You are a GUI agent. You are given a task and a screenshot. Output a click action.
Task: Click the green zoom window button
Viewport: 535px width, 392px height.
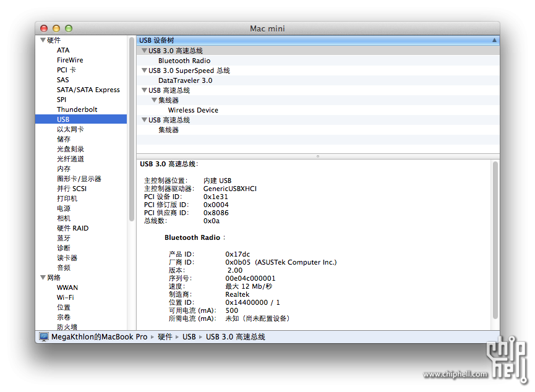69,28
